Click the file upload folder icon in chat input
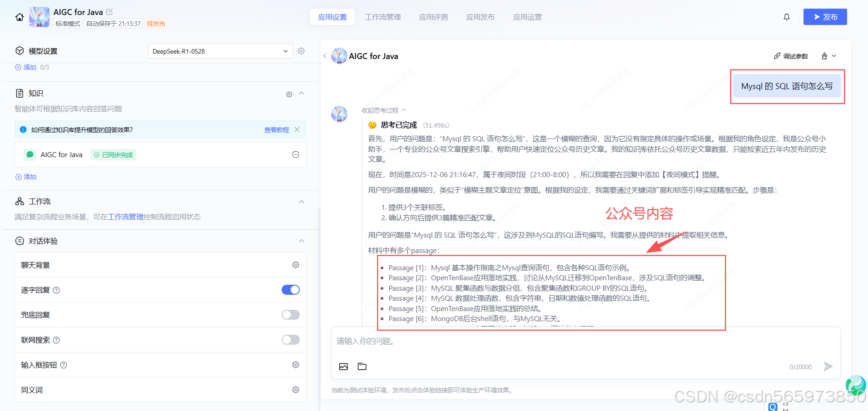 pos(362,366)
